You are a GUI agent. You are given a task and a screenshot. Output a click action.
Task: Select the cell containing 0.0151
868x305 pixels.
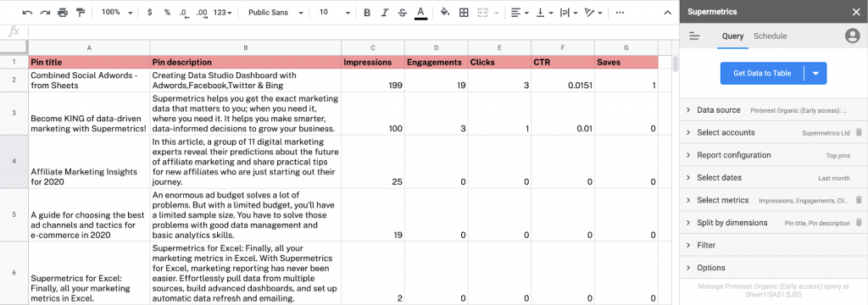(x=563, y=80)
